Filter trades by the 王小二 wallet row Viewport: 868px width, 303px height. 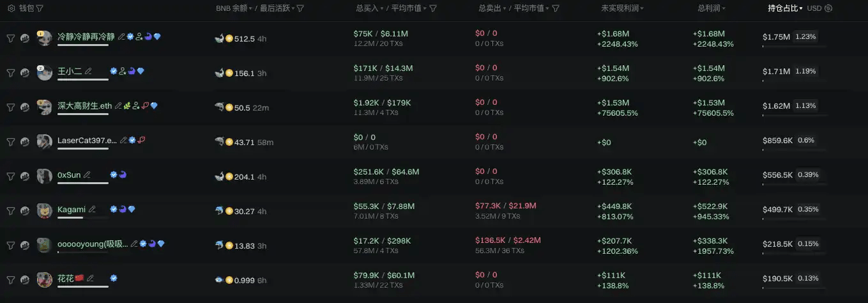coord(11,73)
